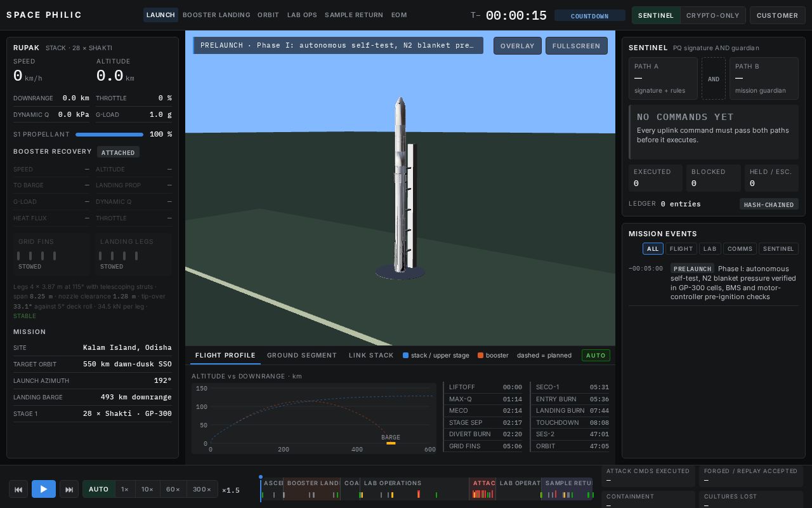Toggle AUTO playback speed

[98, 489]
